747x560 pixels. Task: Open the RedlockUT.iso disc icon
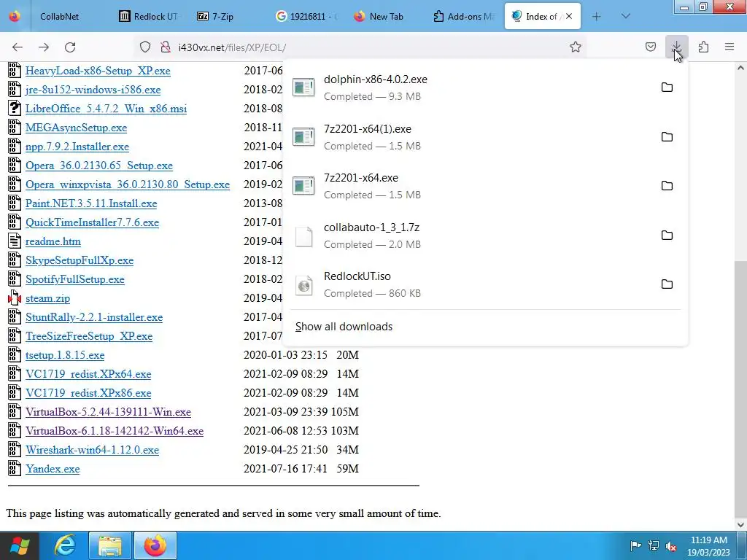303,285
